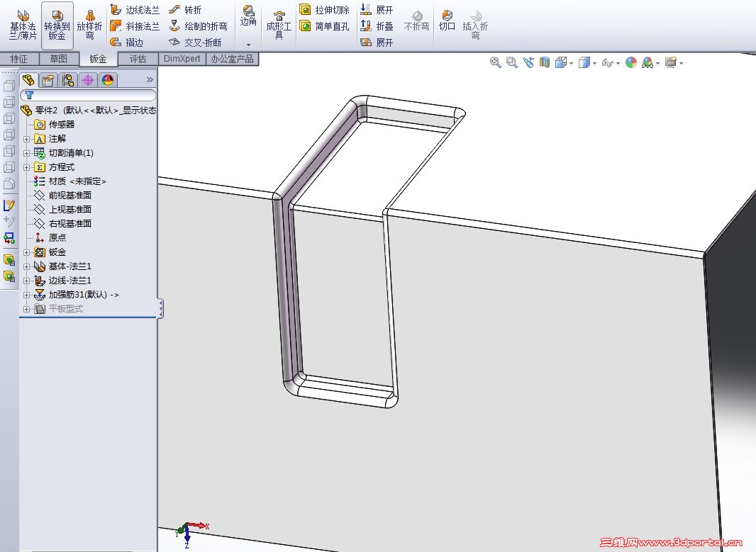Click the 边角 corner tool
The height and width of the screenshot is (552, 756).
pos(248,16)
